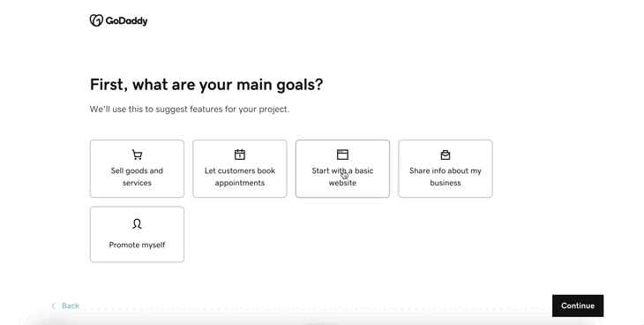Click the 'First, what are your main goals?' heading
Viewport: 644px width, 325px height.
(206, 85)
